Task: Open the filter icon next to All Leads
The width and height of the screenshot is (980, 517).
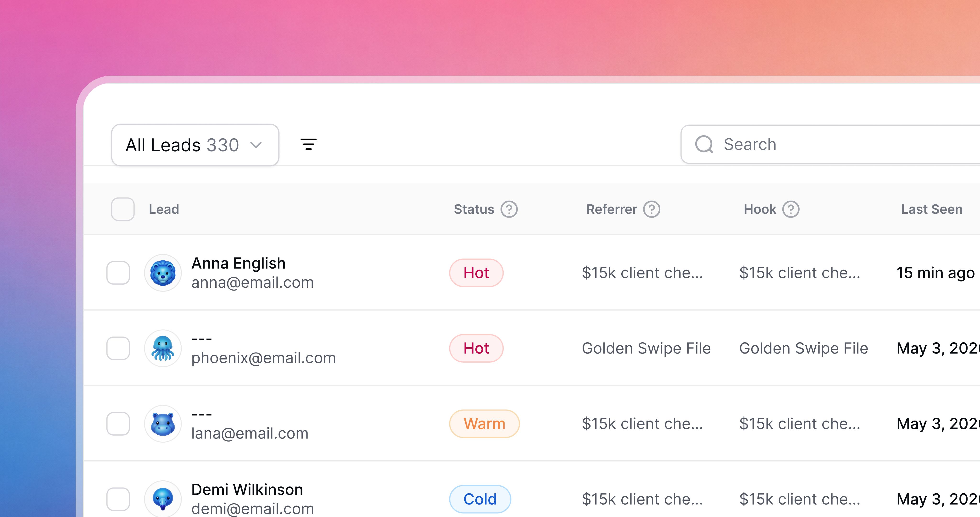Action: (308, 144)
